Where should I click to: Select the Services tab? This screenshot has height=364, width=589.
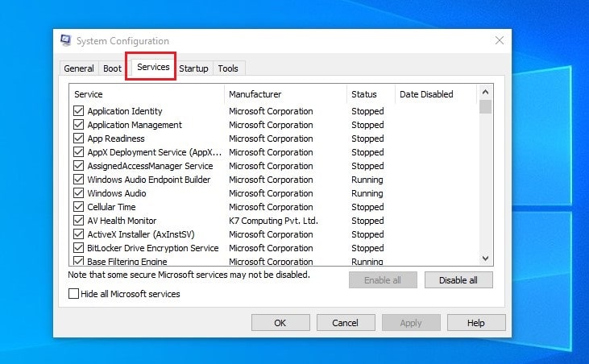(153, 67)
